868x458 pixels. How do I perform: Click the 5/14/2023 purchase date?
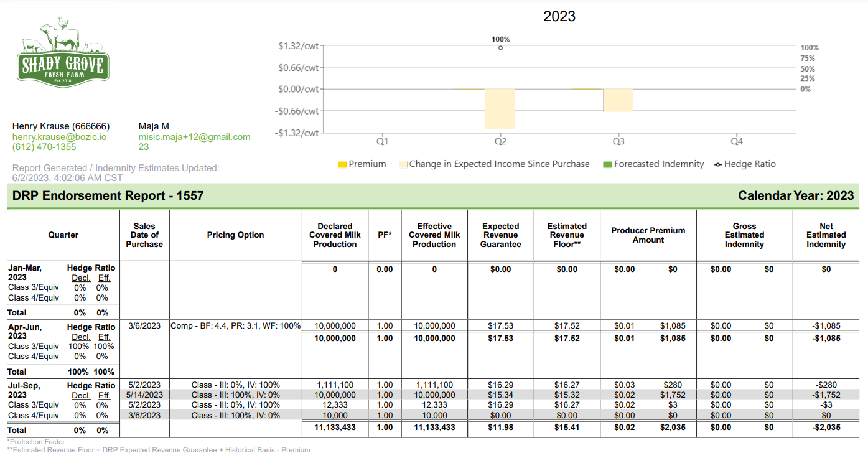pos(144,395)
